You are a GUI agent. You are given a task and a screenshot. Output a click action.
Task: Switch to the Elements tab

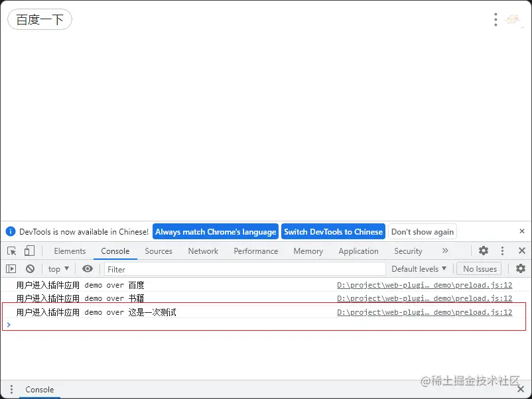[70, 251]
